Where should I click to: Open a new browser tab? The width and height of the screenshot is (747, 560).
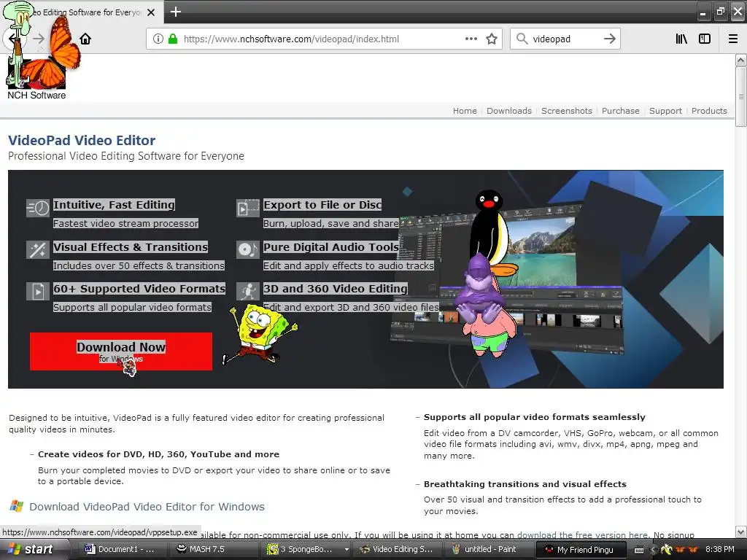(175, 12)
